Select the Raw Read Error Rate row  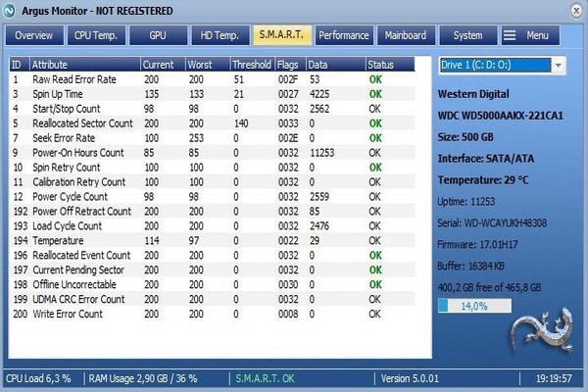tap(78, 78)
